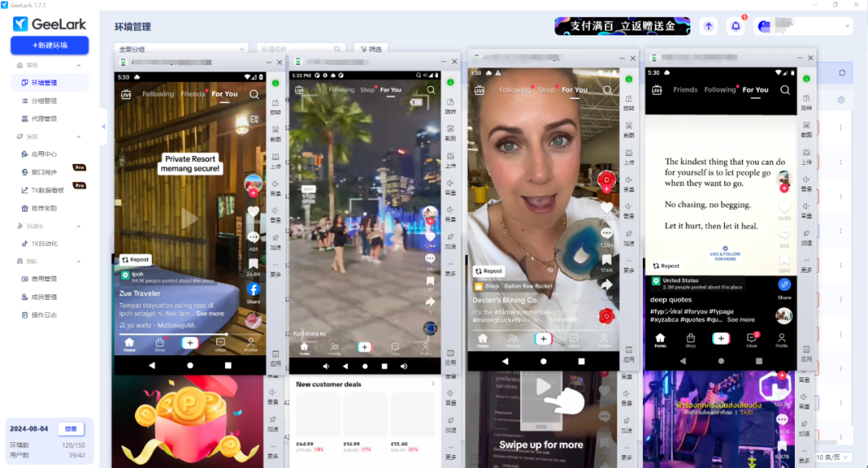Click Profile icon in fourth phone TikTok
The width and height of the screenshot is (868, 468).
[x=781, y=339]
